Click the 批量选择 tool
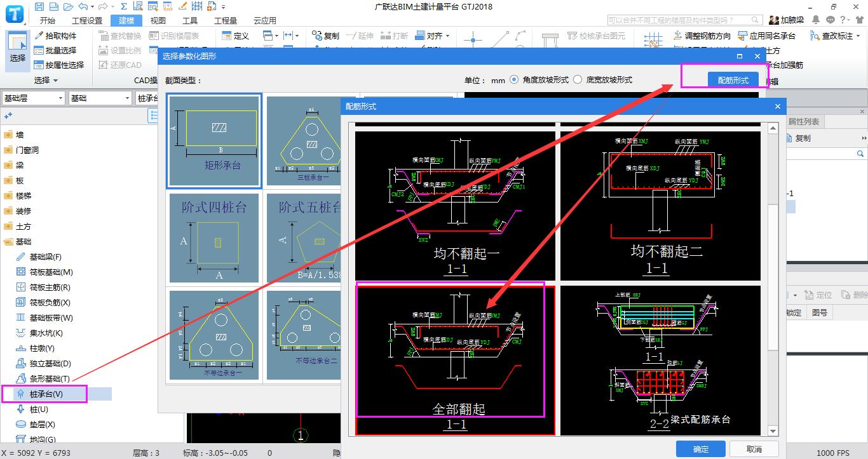868x459 pixels. point(56,50)
